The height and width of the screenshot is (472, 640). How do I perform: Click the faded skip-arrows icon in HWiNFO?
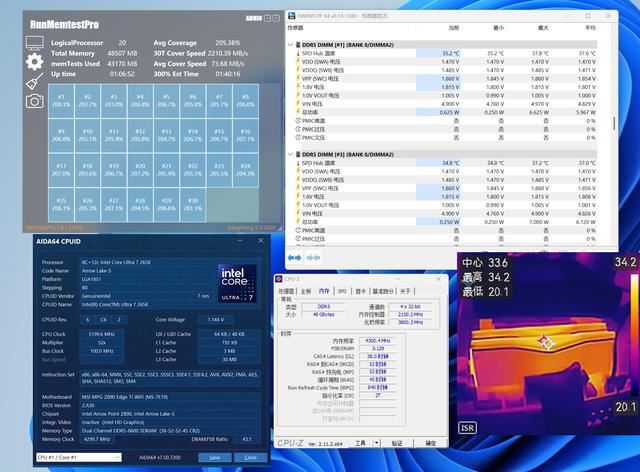pyautogui.click(x=313, y=258)
